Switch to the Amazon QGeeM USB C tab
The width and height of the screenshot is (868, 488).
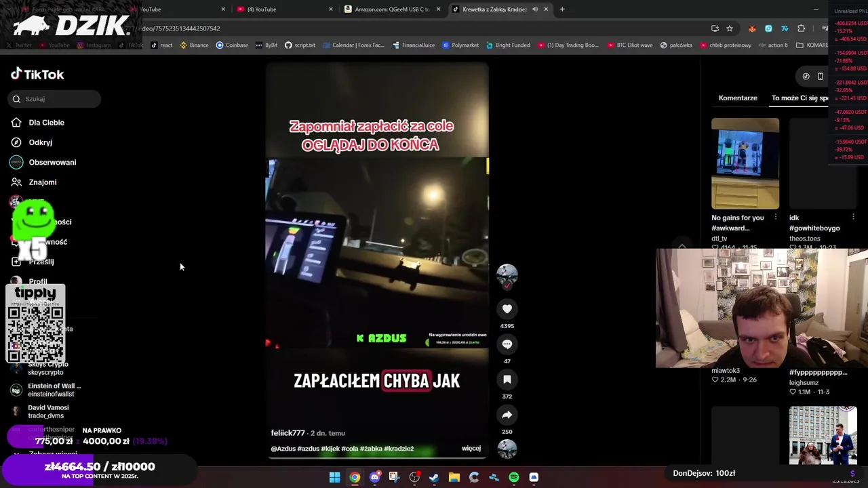(x=393, y=9)
